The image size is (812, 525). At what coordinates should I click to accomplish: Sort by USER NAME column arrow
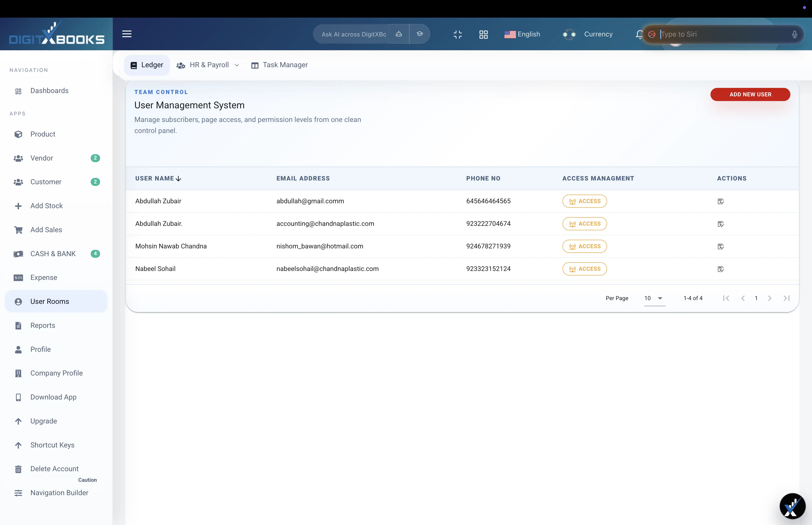click(178, 178)
